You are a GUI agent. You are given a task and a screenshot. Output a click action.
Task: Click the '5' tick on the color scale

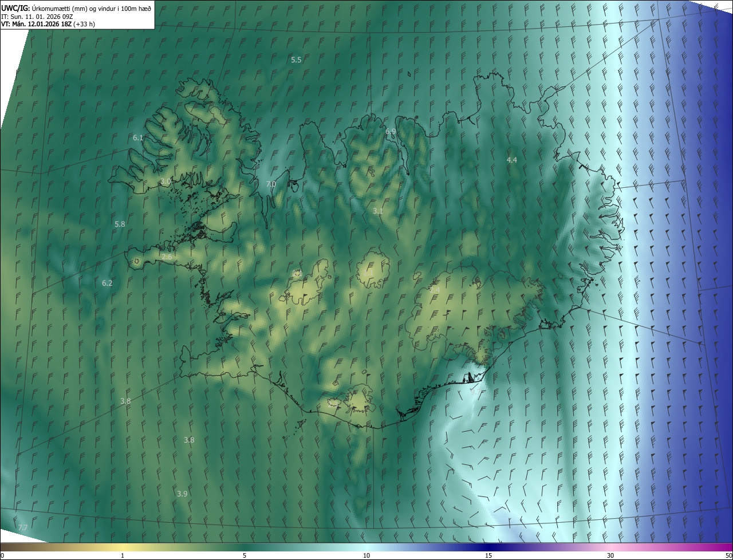coord(245,555)
